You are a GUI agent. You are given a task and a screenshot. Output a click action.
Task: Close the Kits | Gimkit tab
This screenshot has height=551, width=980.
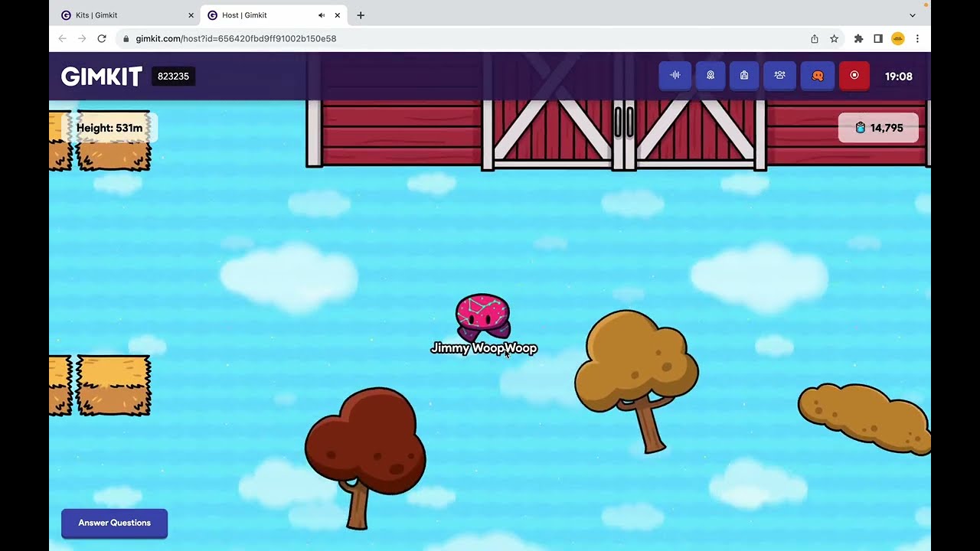pyautogui.click(x=191, y=15)
